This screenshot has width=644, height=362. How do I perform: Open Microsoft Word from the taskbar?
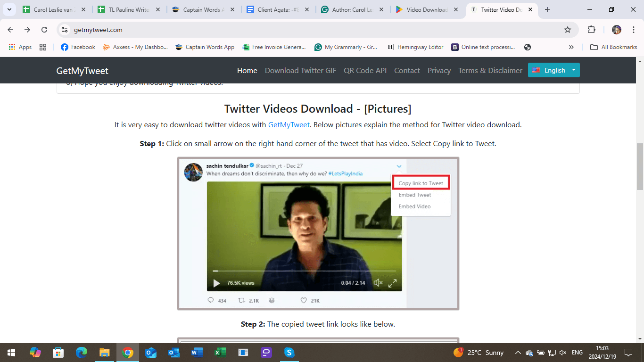tap(197, 352)
